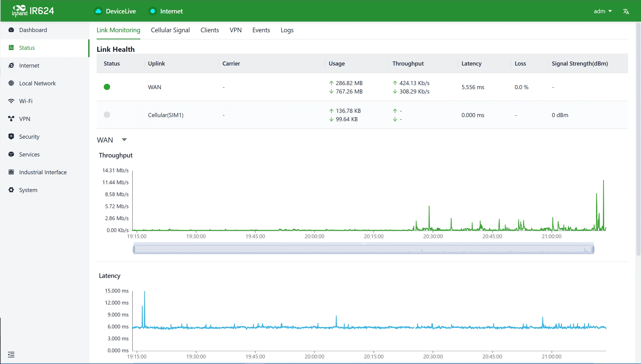Image resolution: width=641 pixels, height=364 pixels.
Task: Click the Security shield icon
Action: [11, 137]
